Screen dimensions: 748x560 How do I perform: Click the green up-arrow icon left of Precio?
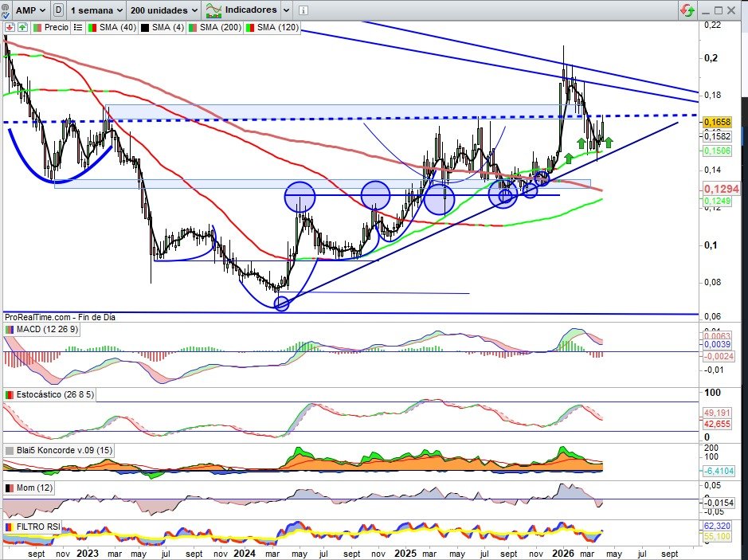pyautogui.click(x=22, y=28)
